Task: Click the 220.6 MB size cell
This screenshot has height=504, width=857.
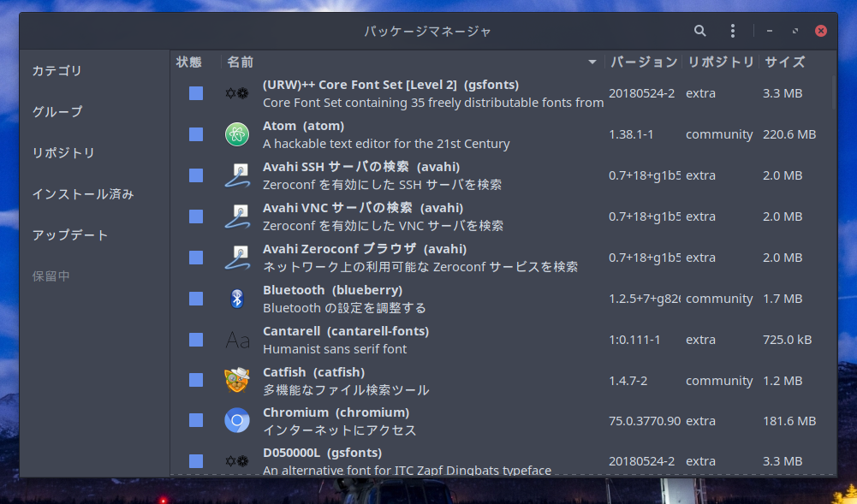Action: pyautogui.click(x=789, y=134)
